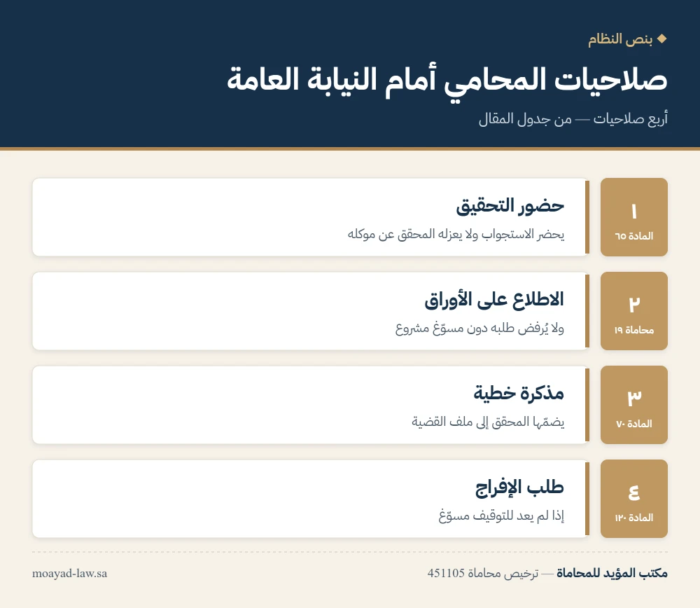Click the subtitle أربع صلاحيات — من جدول المقال
The image size is (700, 608).
coord(573,119)
